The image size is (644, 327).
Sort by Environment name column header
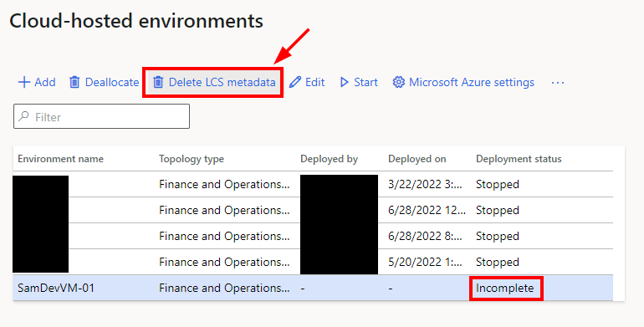(x=60, y=159)
